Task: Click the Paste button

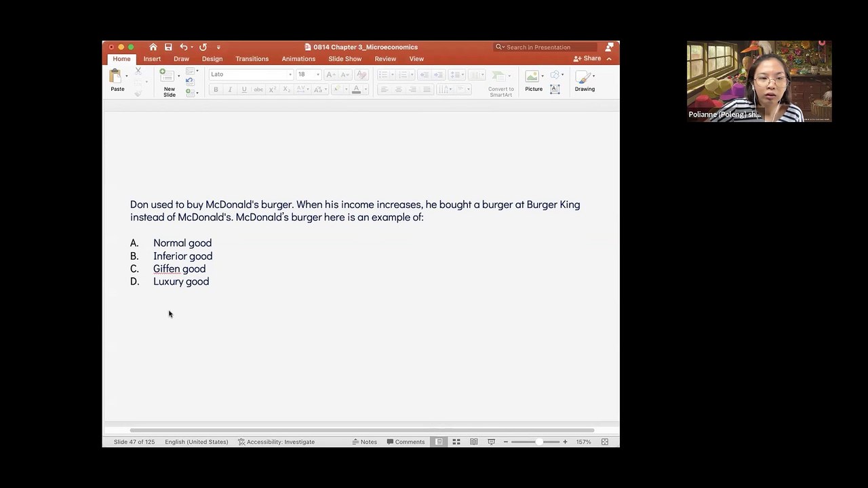Action: (x=117, y=81)
